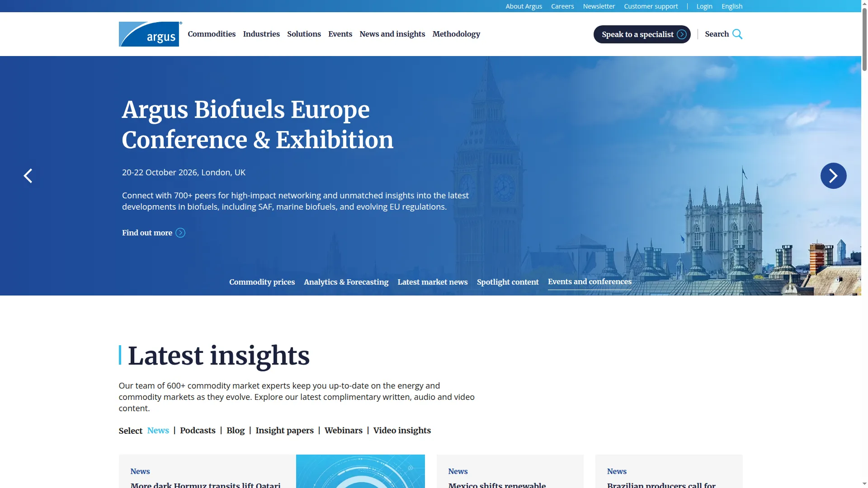This screenshot has height=488, width=868.
Task: Follow the Find out more link
Action: point(147,233)
